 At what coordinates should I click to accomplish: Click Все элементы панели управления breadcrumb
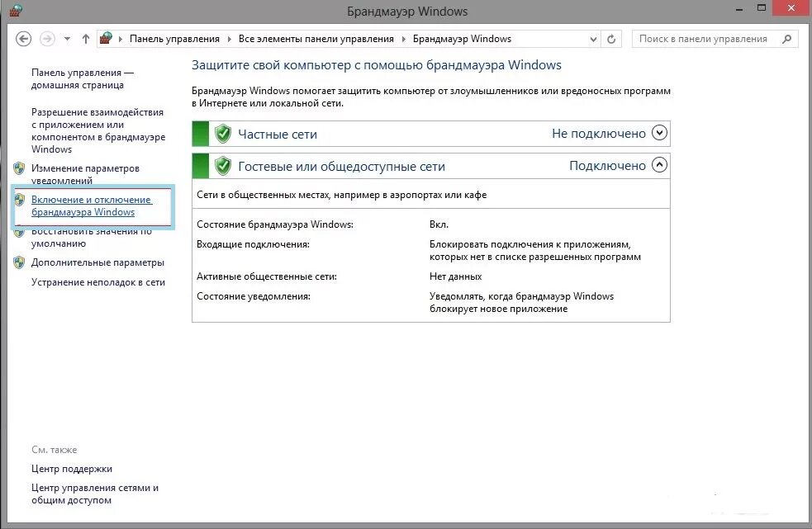click(x=316, y=39)
